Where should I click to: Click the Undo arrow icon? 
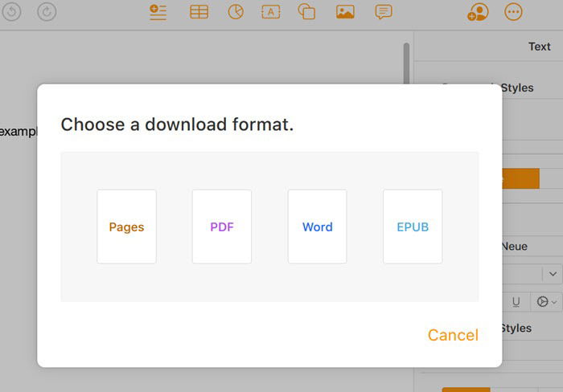coord(11,11)
